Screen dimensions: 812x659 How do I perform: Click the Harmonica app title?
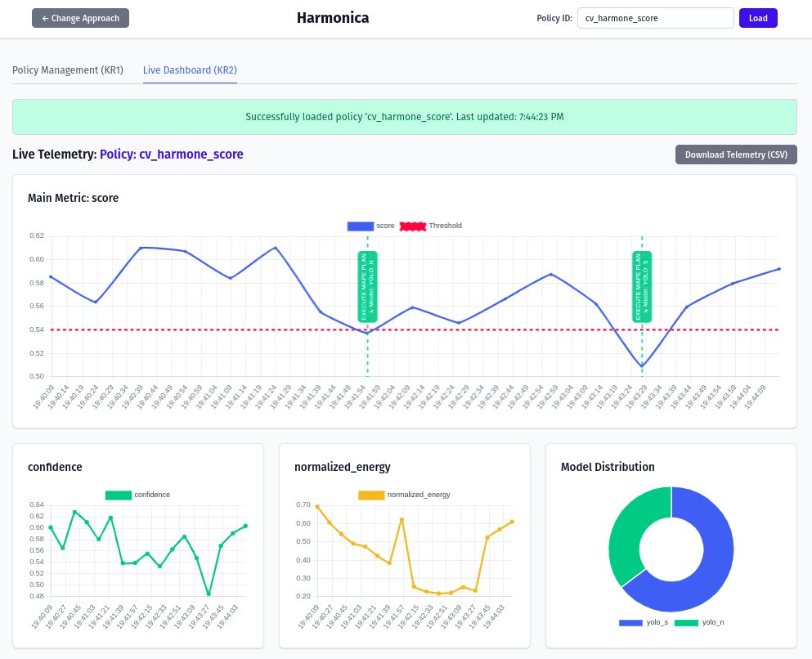tap(333, 18)
